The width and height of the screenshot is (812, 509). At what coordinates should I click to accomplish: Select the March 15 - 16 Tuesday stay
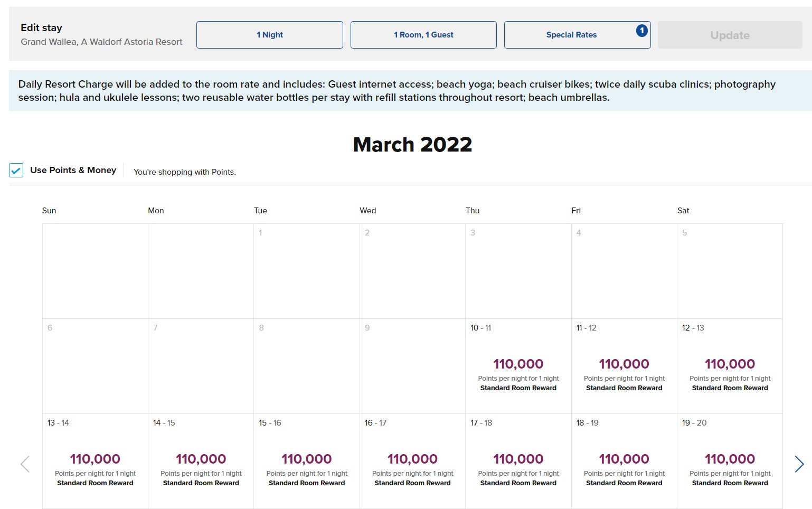coord(306,461)
